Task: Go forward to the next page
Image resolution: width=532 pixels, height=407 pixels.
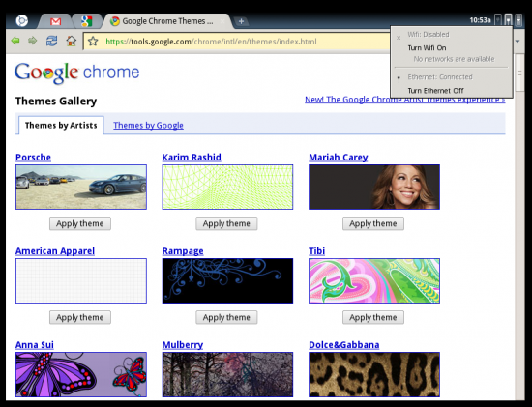Action: [x=32, y=41]
